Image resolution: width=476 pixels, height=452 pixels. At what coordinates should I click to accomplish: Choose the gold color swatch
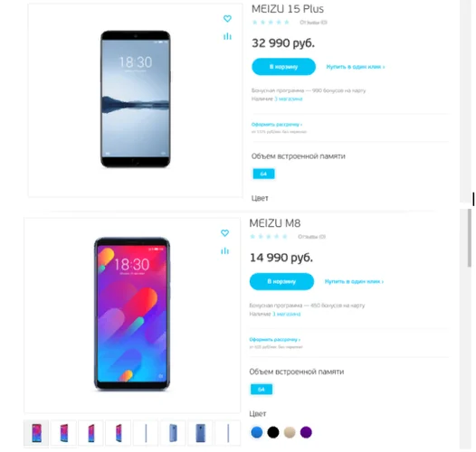coord(290,432)
